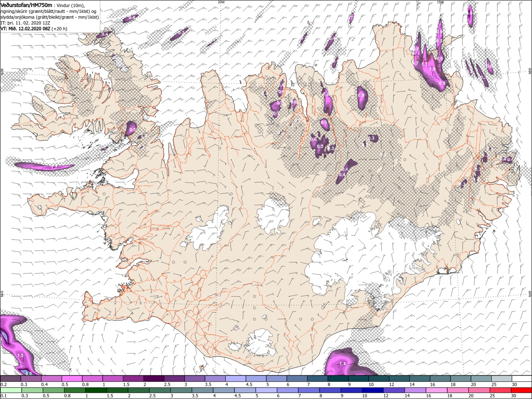Click the 'slydda/snjókoma' description line

point(49,17)
